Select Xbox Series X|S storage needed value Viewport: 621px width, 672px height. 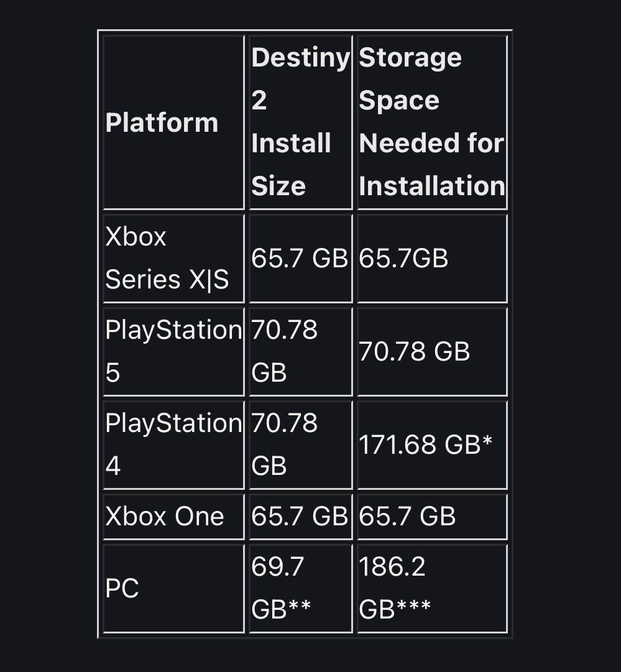[x=404, y=258]
